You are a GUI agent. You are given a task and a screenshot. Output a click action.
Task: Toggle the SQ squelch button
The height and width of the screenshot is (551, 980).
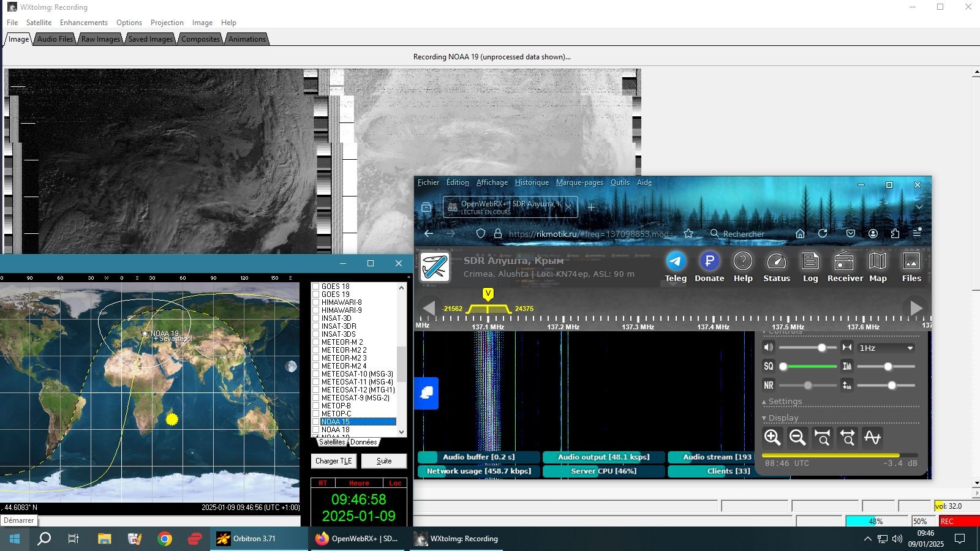(x=768, y=366)
